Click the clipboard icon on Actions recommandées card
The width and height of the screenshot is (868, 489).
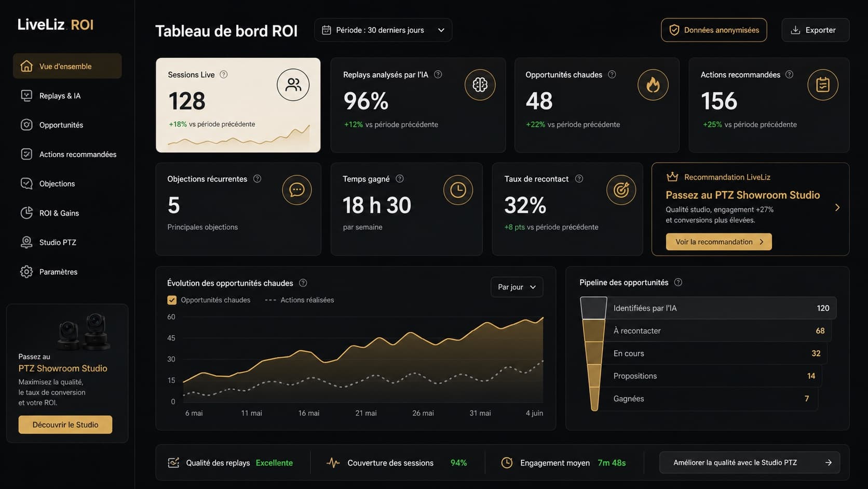[823, 85]
